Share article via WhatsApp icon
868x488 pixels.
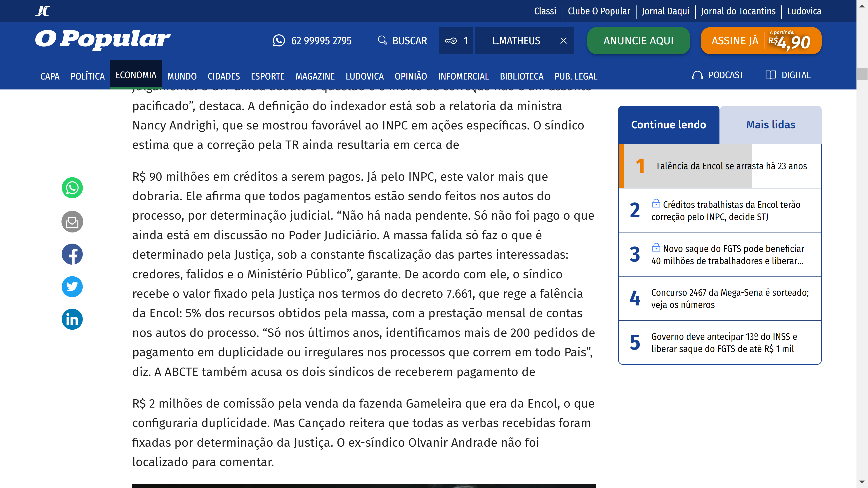pos(72,188)
